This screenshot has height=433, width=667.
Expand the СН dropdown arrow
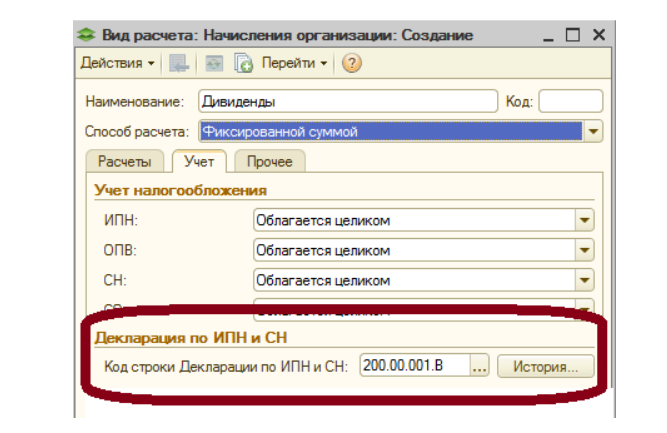click(584, 280)
